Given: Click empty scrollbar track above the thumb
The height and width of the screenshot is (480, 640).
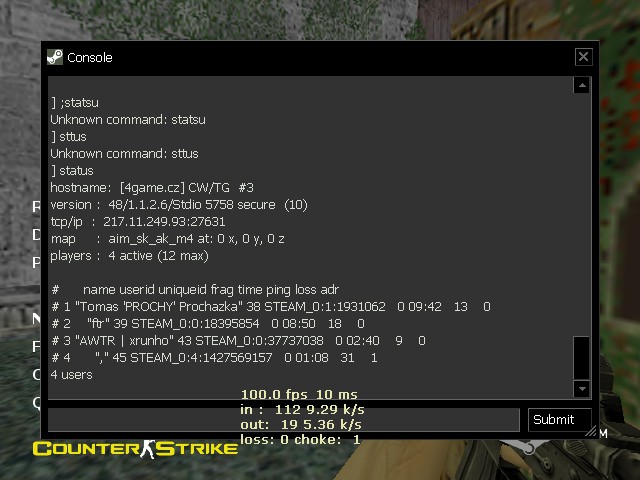Looking at the screenshot, I should click(x=582, y=215).
